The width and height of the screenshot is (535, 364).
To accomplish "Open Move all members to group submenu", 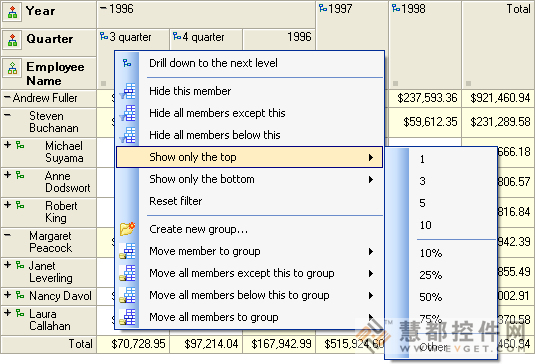I will [x=249, y=317].
